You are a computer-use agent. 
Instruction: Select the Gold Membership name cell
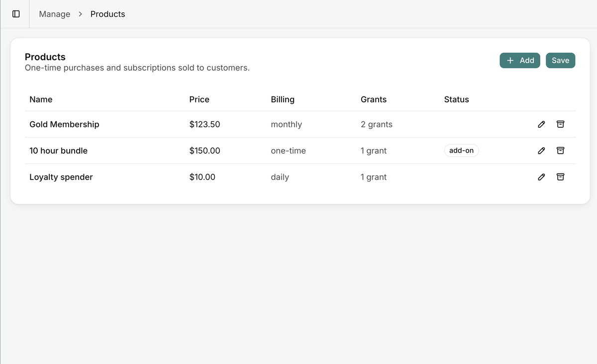coord(64,124)
